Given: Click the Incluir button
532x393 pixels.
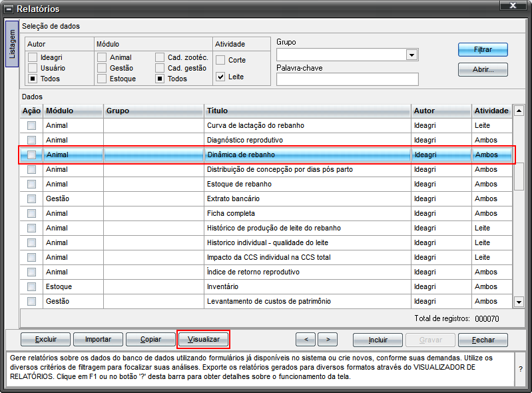Looking at the screenshot, I should pos(378,340).
